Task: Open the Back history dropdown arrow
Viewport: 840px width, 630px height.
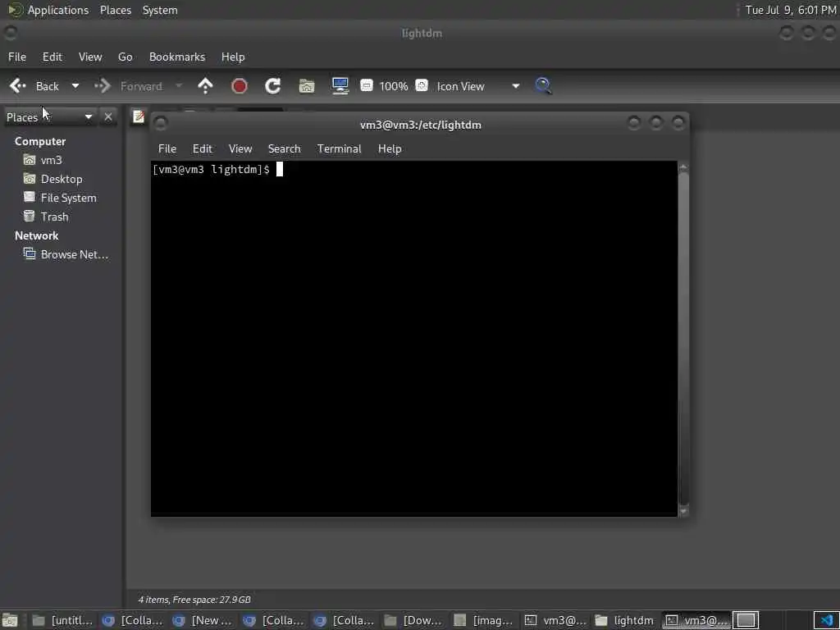Action: tap(75, 85)
